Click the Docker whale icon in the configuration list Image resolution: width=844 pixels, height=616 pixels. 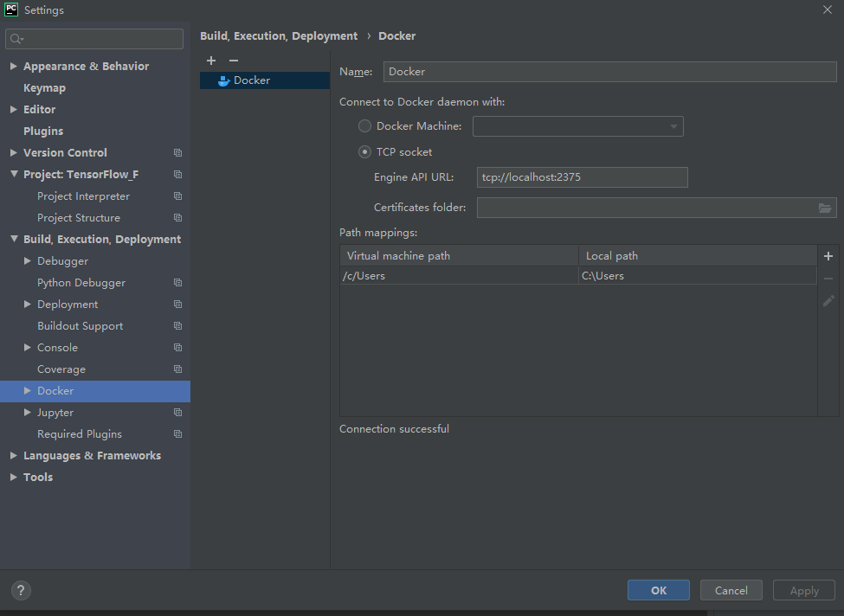[x=222, y=80]
